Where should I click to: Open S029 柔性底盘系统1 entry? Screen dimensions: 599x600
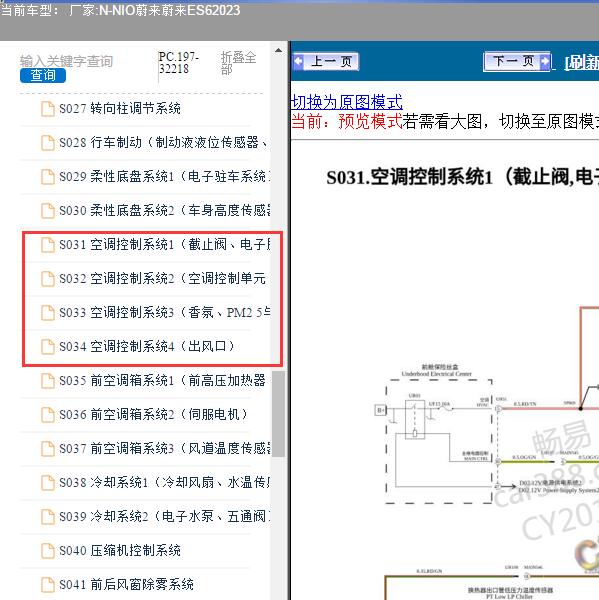pyautogui.click(x=165, y=177)
